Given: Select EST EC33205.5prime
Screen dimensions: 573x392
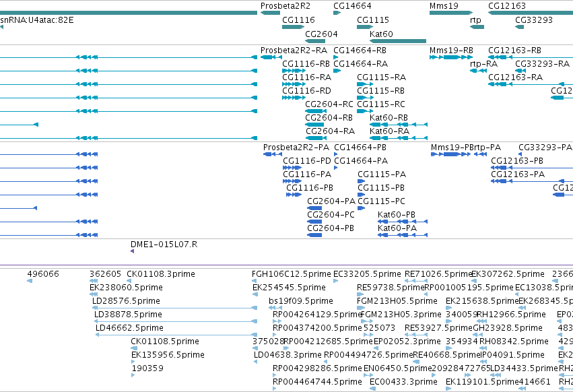Looking at the screenshot, I should [x=367, y=274].
